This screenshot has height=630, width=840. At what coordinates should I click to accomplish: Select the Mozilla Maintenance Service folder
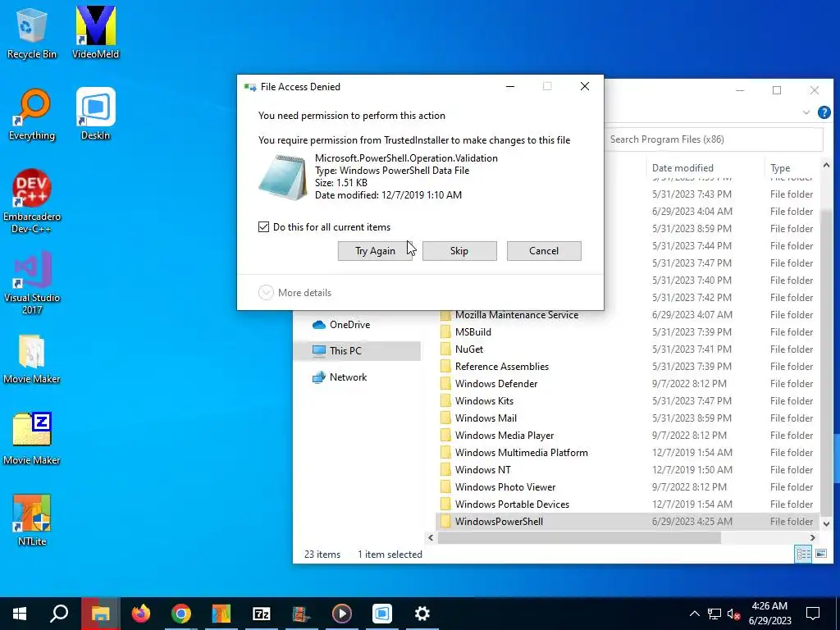click(627, 315)
